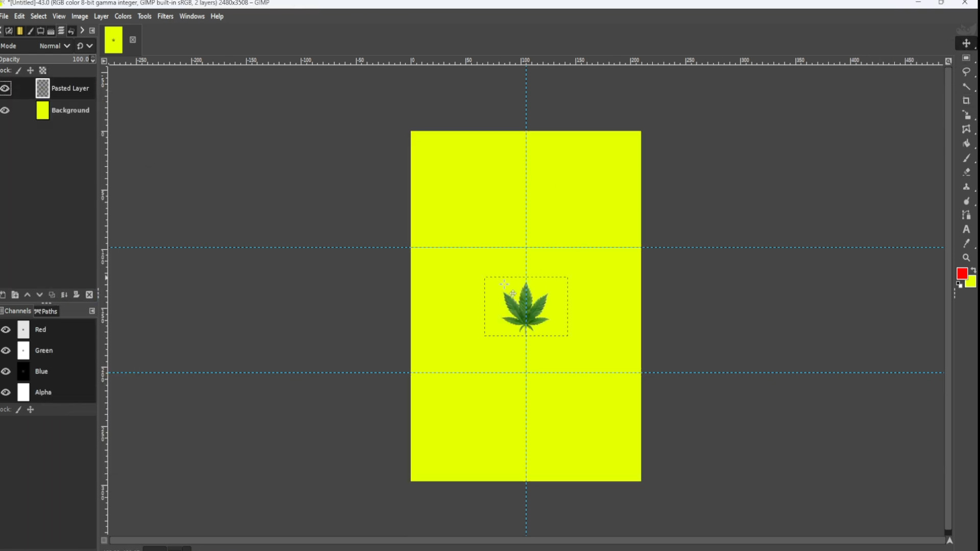980x551 pixels.
Task: Merge layers using the merge icon
Action: (64, 295)
